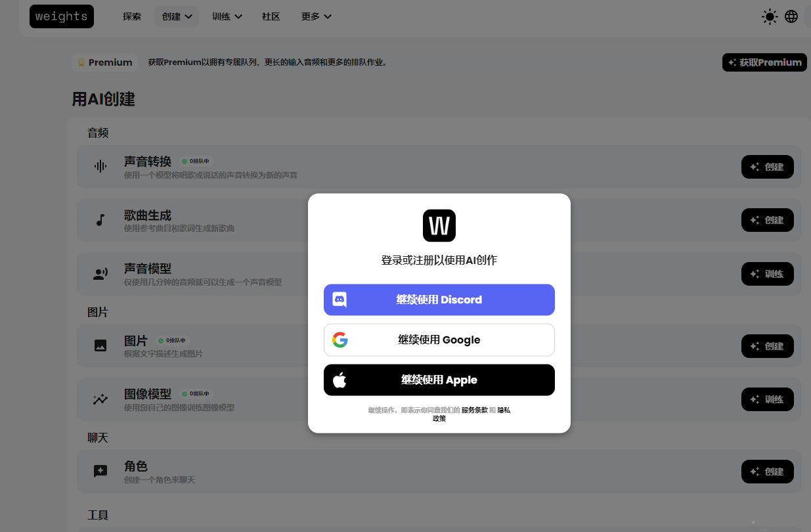Open the 服务条款 terms link
The height and width of the screenshot is (532, 811).
[x=474, y=410]
